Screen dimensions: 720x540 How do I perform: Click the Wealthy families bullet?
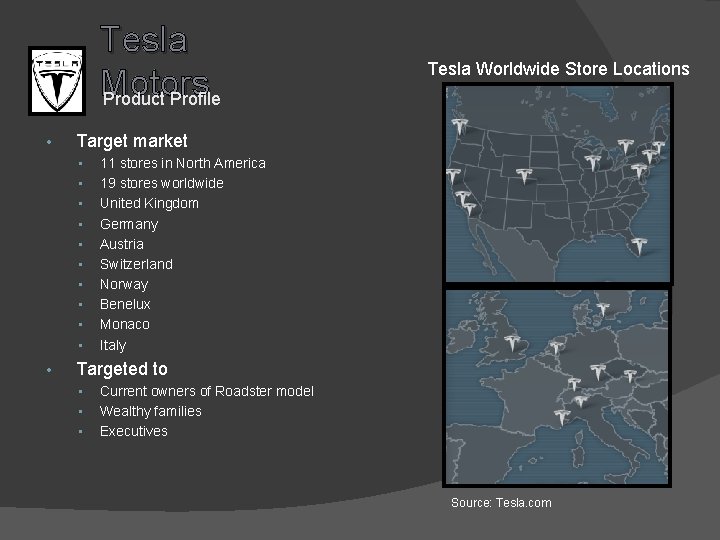point(151,411)
